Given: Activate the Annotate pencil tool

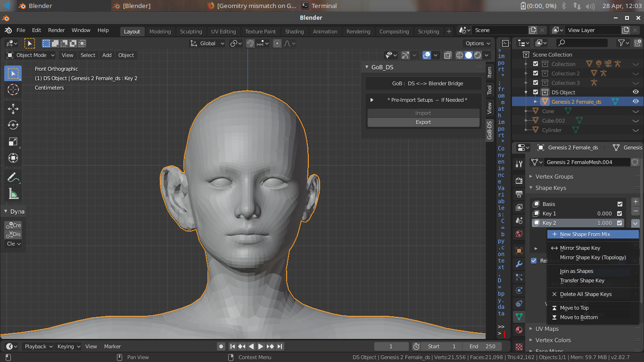Looking at the screenshot, I should (x=13, y=178).
